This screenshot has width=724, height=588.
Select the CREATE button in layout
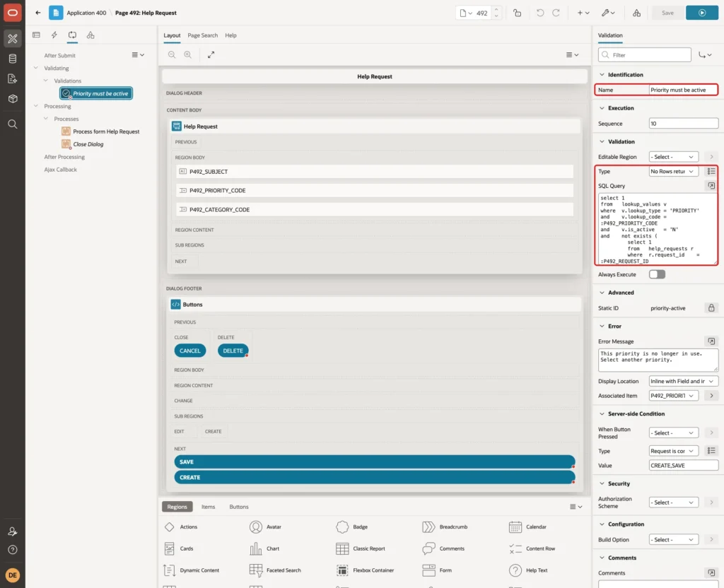tap(375, 477)
